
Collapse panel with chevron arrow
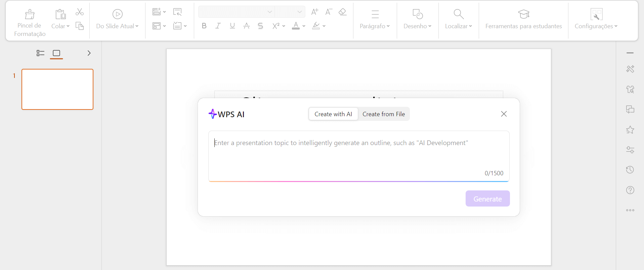[89, 53]
